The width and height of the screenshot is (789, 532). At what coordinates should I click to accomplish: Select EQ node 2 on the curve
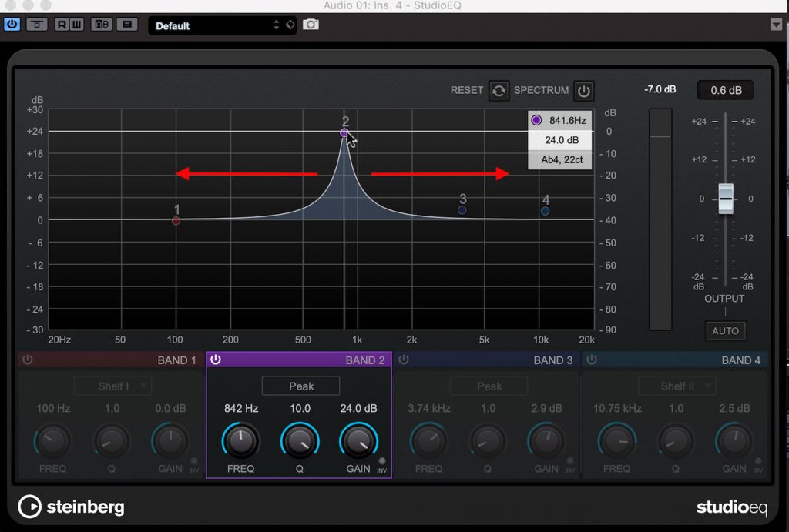(x=343, y=132)
